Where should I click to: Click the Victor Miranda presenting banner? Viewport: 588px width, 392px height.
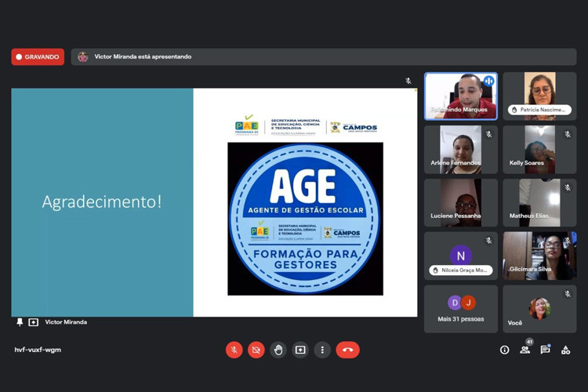pos(324,56)
